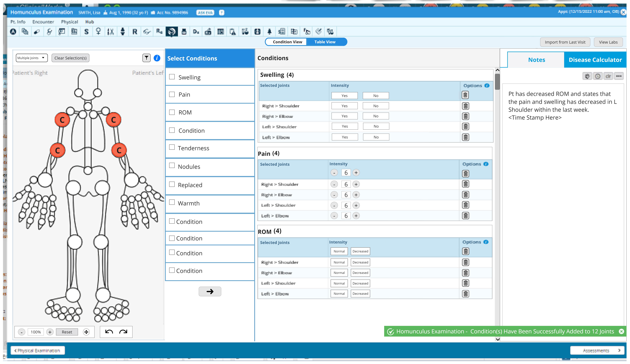This screenshot has width=630, height=364.
Task: Open the Physical menu
Action: click(70, 22)
